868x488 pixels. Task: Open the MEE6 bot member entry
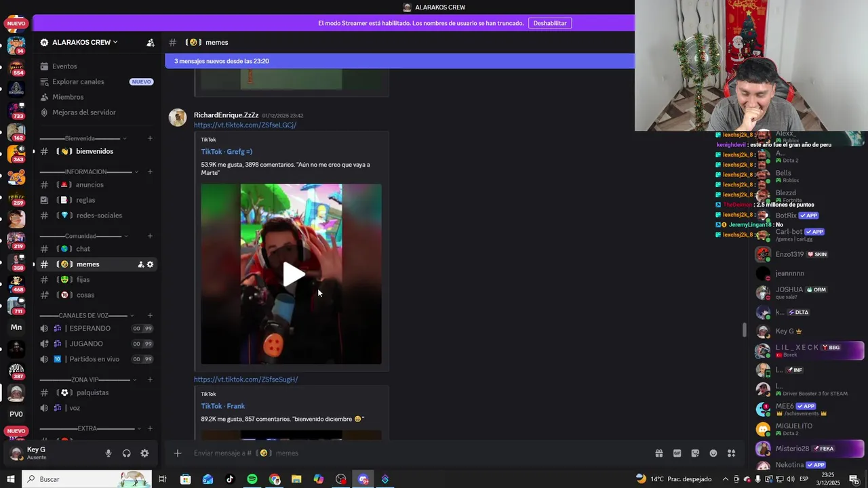click(808, 409)
